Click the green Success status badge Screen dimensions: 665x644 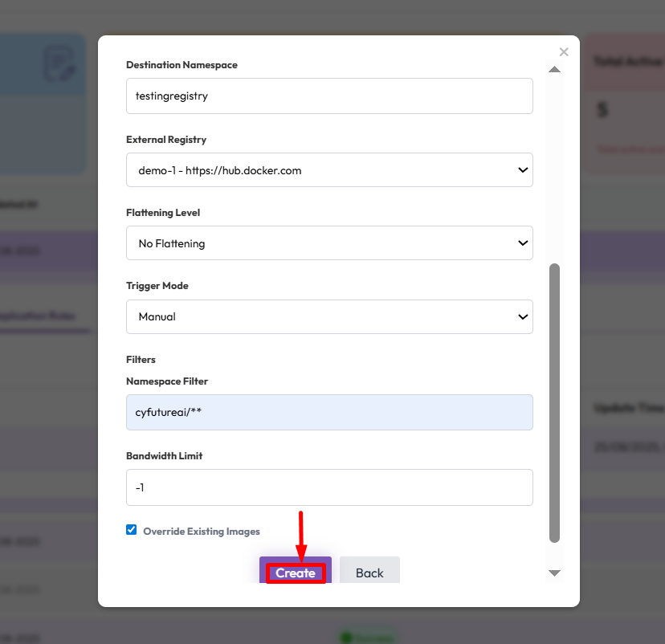(x=369, y=638)
